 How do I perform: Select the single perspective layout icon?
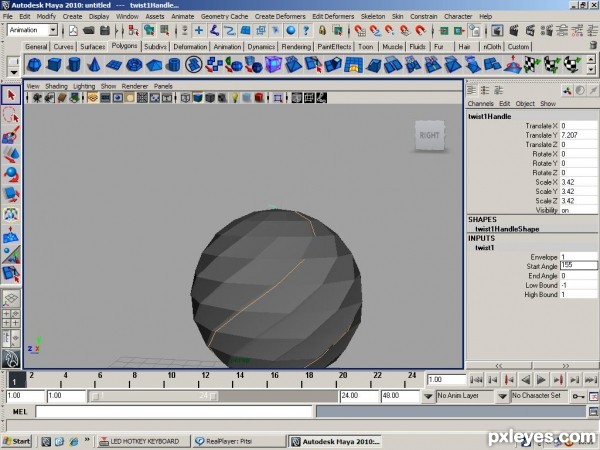click(x=11, y=298)
